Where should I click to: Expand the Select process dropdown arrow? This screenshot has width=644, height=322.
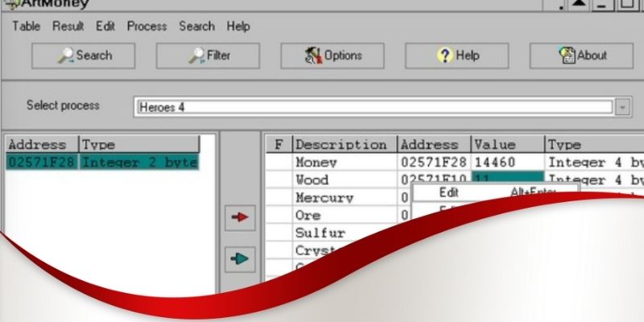coord(622,107)
